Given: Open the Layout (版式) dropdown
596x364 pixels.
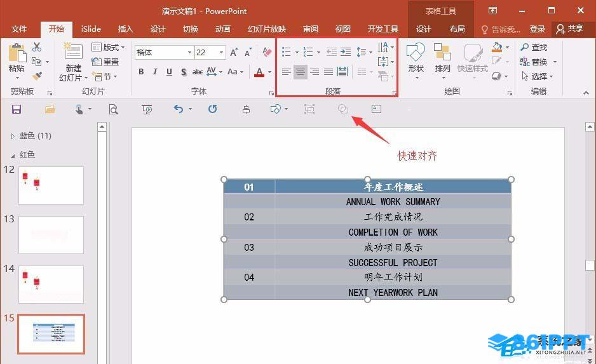Looking at the screenshot, I should pyautogui.click(x=108, y=47).
